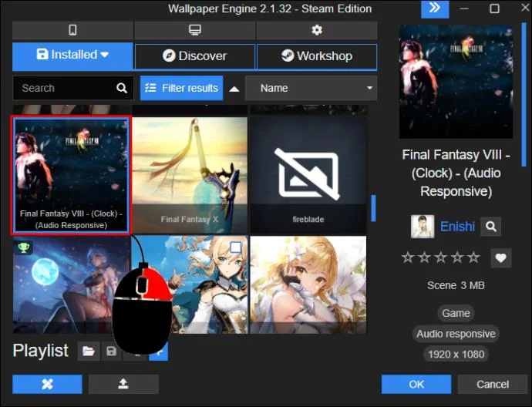Open the settings gear tab
The height and width of the screenshot is (407, 532).
[317, 30]
